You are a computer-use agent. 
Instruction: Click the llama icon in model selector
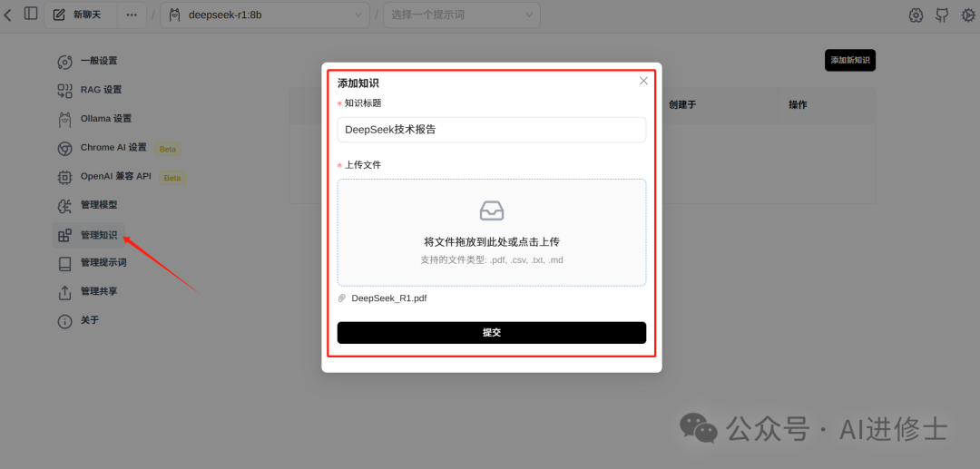(175, 15)
